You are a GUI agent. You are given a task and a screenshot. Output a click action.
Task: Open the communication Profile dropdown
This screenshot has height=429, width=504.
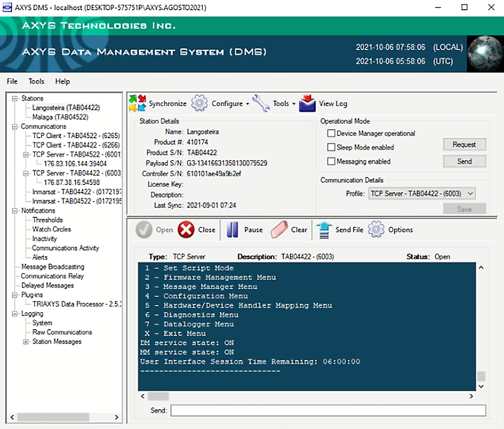pos(421,194)
